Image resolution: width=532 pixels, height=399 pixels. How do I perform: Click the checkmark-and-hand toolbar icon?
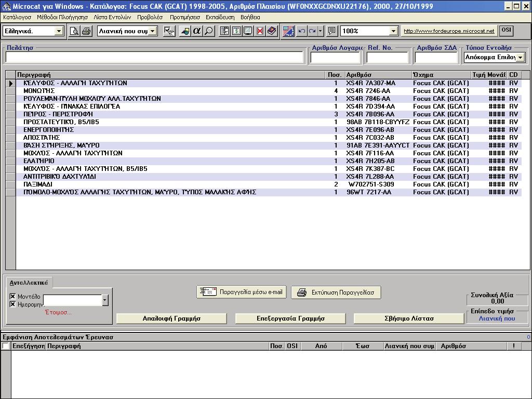tap(169, 31)
